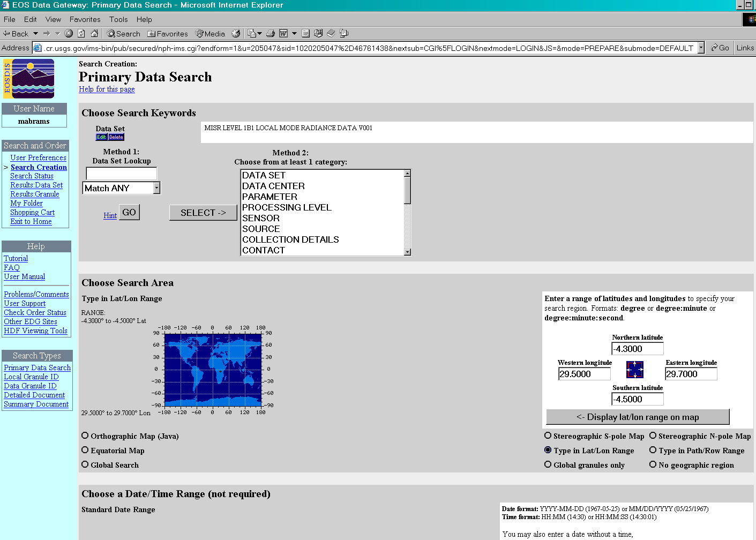Open the address bar URL dropdown
Viewport: 756px width, 540px height.
(x=701, y=48)
